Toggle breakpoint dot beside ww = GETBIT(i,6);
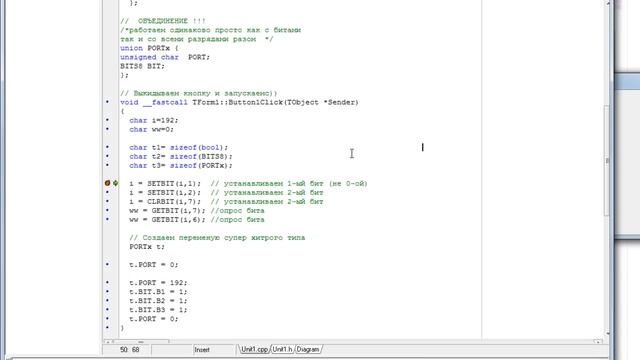The width and height of the screenshot is (640, 360). coord(107,219)
